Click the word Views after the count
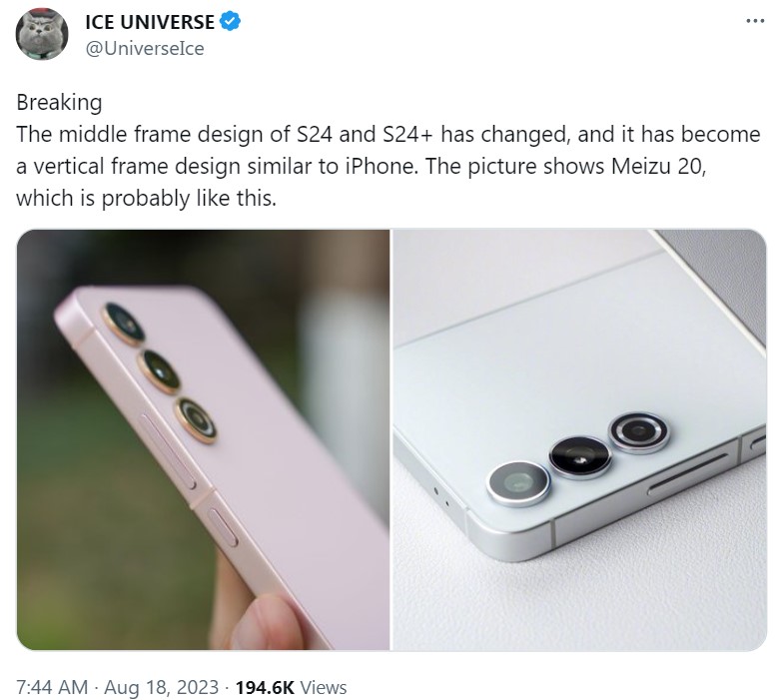The image size is (775, 700). coord(324,687)
